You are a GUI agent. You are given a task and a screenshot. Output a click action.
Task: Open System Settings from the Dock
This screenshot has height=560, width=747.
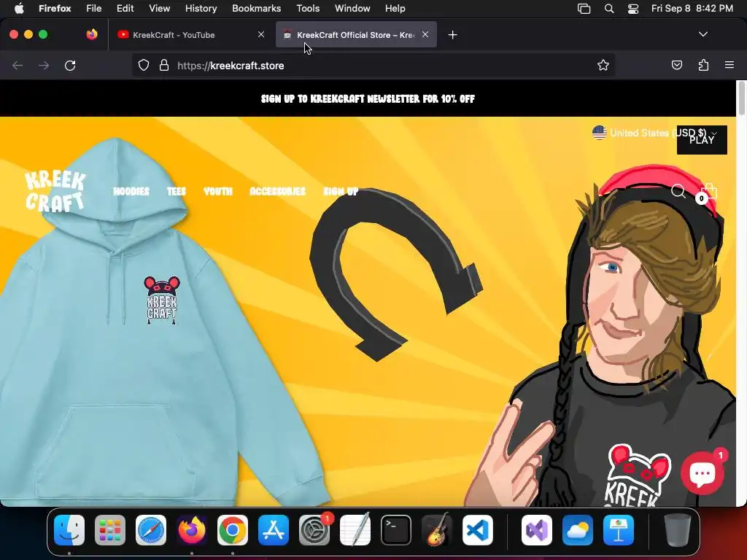point(314,530)
